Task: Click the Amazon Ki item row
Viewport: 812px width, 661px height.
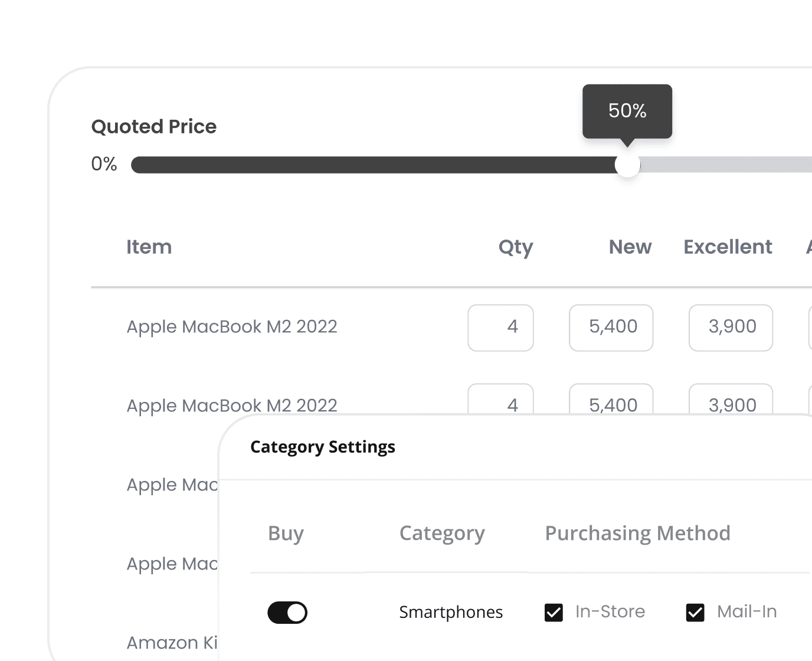Action: click(x=172, y=642)
